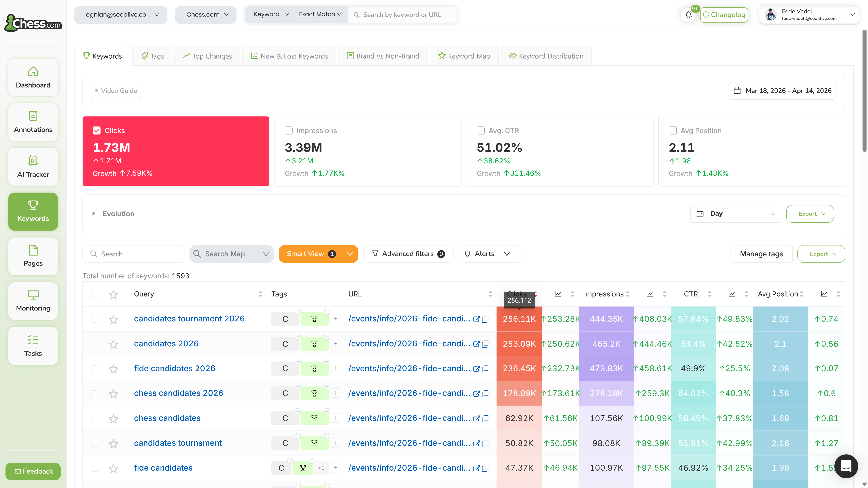Add a tag to fide candidates 2026
Image resolution: width=868 pixels, height=488 pixels.
click(x=336, y=369)
